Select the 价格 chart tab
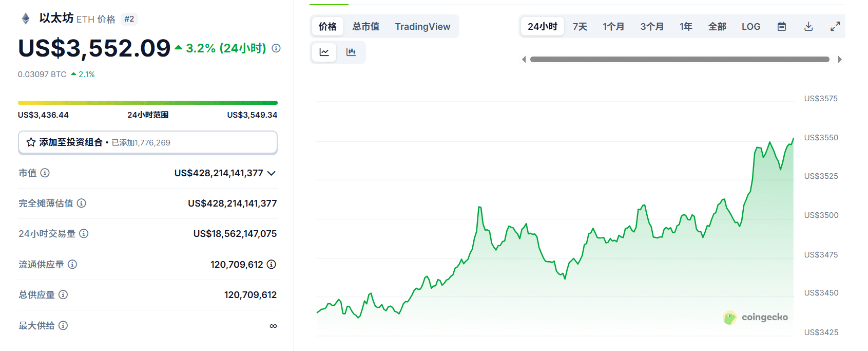Image resolution: width=868 pixels, height=351 pixels. (x=327, y=26)
